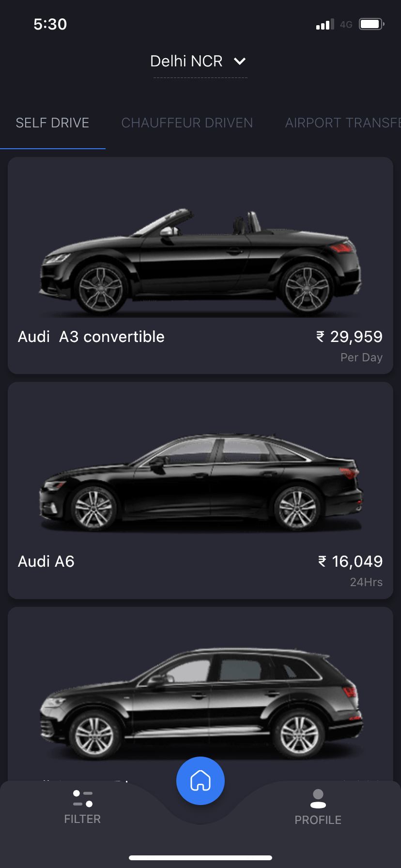Select the Self Drive tab

(52, 123)
